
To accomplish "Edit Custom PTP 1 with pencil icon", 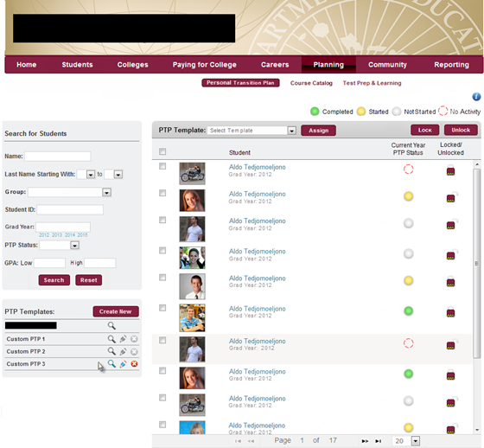I will click(x=123, y=339).
